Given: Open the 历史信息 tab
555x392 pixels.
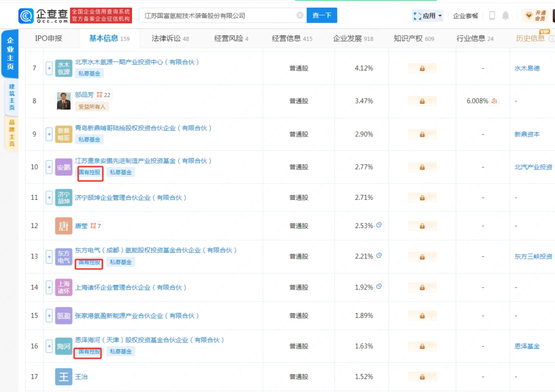Looking at the screenshot, I should pos(530,38).
